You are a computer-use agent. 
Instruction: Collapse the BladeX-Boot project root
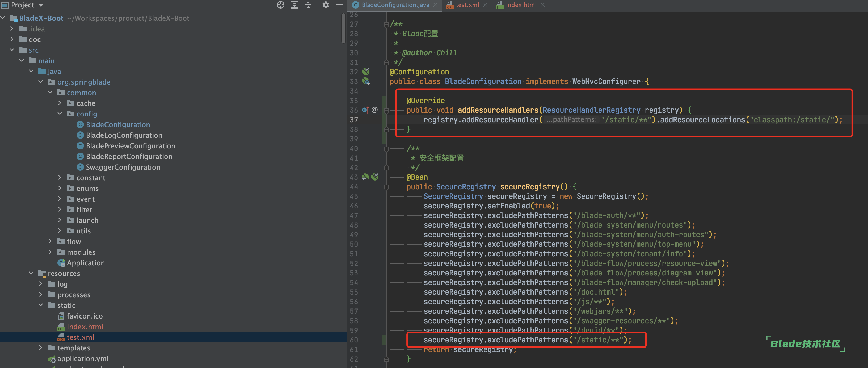coord(3,18)
